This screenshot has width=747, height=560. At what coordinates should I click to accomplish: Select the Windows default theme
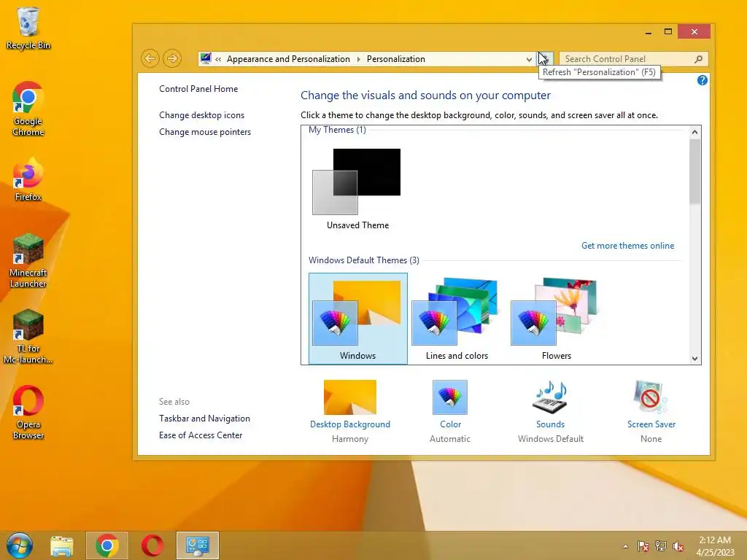357,319
